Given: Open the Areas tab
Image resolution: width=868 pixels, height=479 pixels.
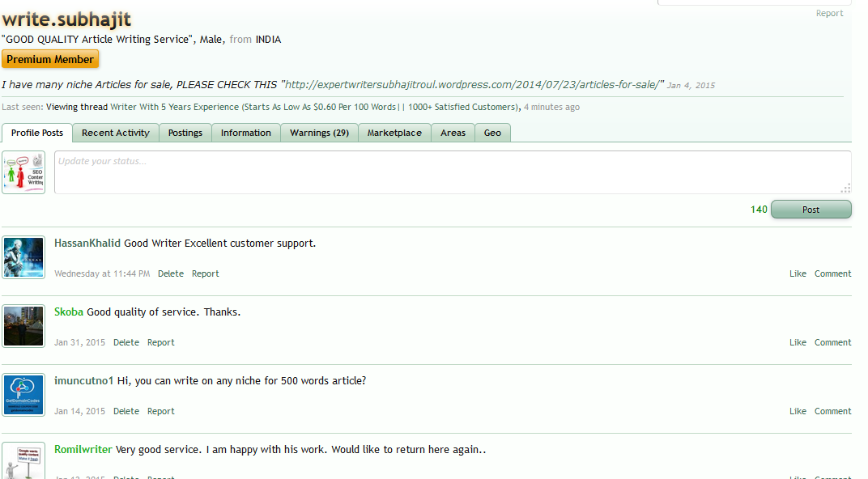Looking at the screenshot, I should pos(453,133).
